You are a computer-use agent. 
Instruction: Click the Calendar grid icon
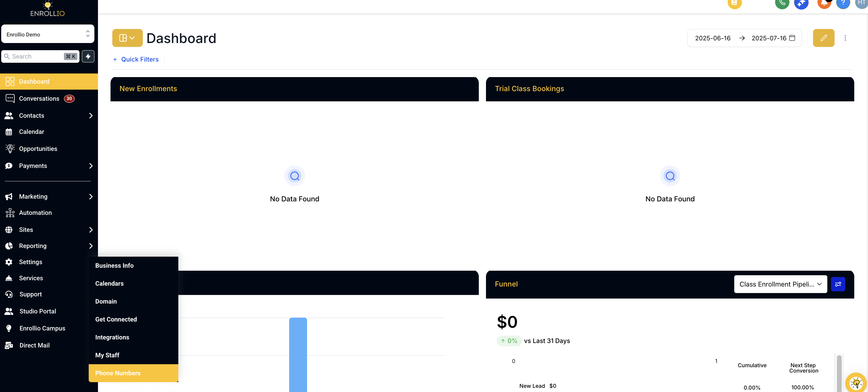[x=9, y=132]
